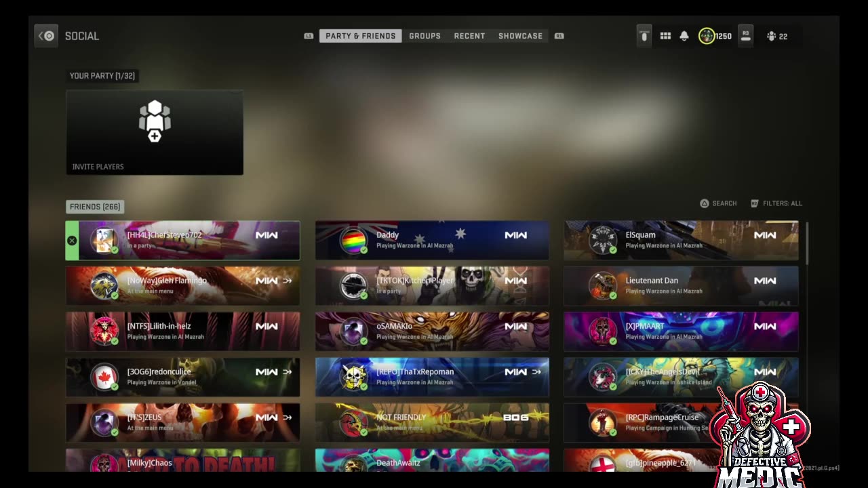The height and width of the screenshot is (488, 868).
Task: Click the options button icon beside the grid
Action: click(644, 36)
